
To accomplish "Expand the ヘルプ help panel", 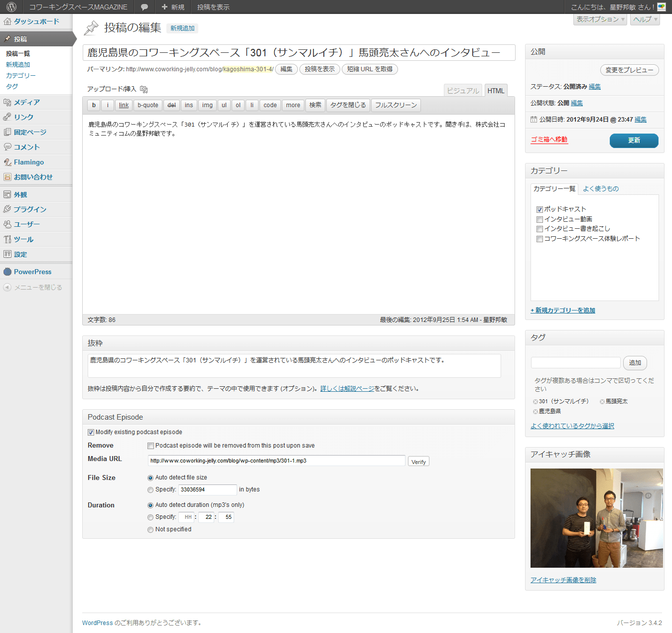I will [645, 19].
